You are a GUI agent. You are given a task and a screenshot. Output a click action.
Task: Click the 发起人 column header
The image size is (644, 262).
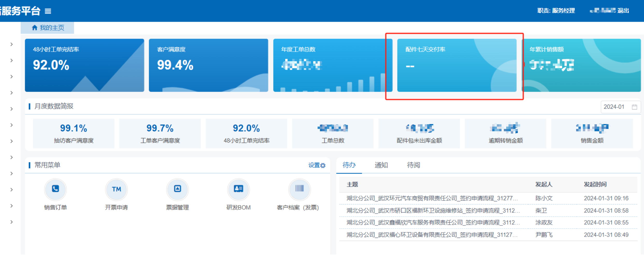coord(544,184)
